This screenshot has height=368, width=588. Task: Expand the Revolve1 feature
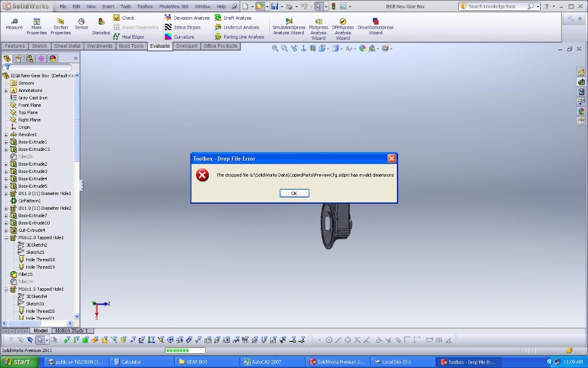click(6, 134)
